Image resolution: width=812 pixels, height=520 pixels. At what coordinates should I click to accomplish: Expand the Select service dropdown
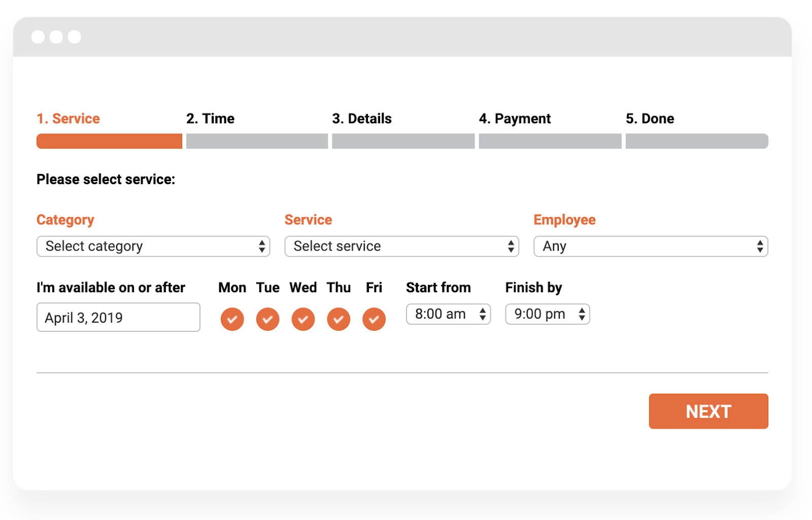(x=401, y=247)
